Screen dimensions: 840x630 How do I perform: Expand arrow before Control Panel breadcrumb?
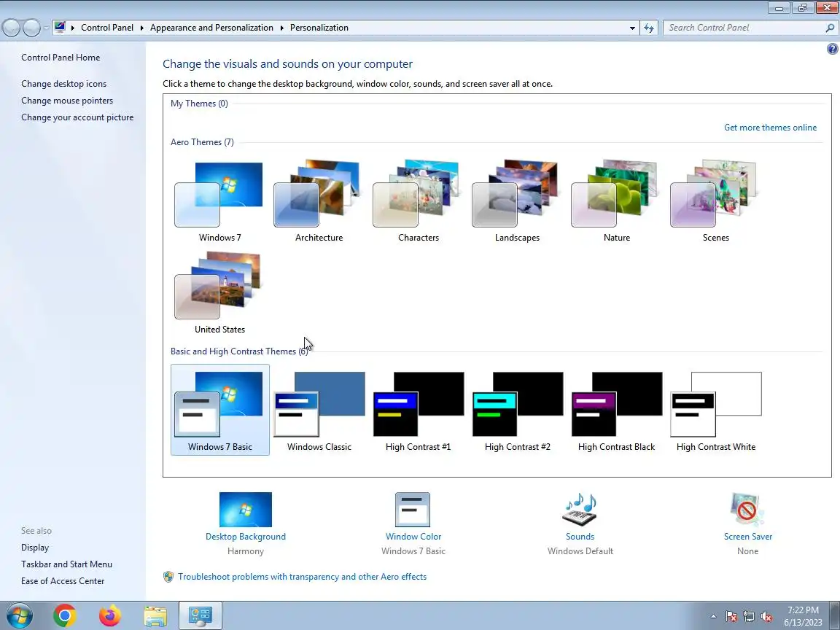[x=73, y=28]
